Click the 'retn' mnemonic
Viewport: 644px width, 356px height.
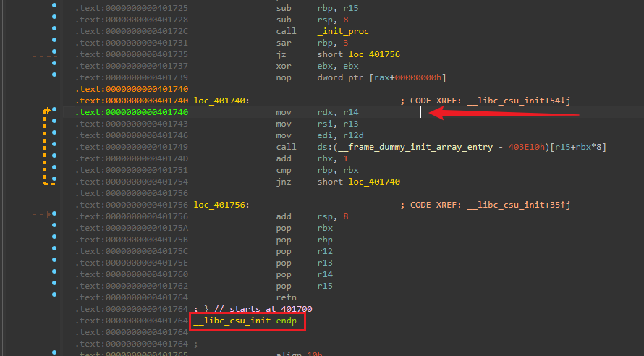point(287,297)
